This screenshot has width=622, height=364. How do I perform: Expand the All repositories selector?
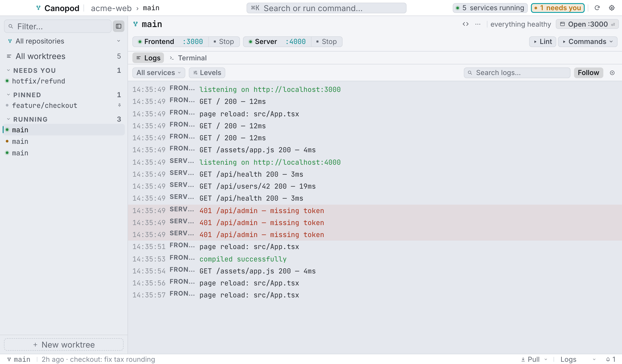click(x=64, y=41)
